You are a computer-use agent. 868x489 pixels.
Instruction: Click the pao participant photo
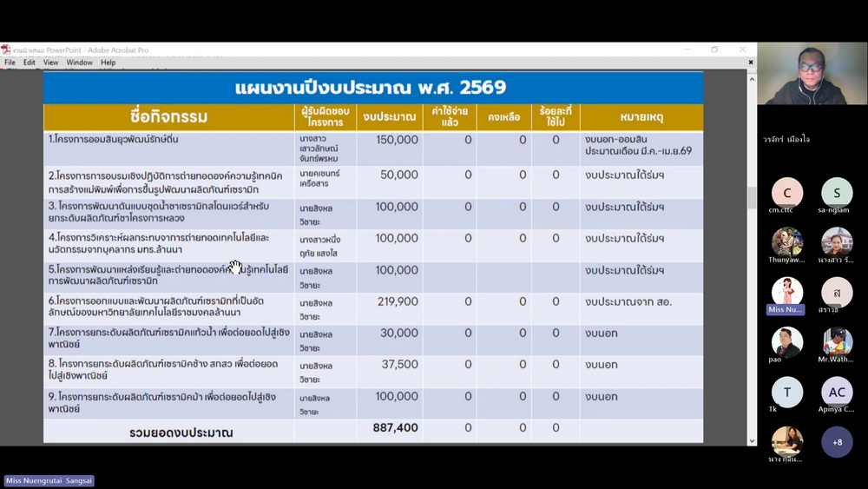pyautogui.click(x=787, y=341)
